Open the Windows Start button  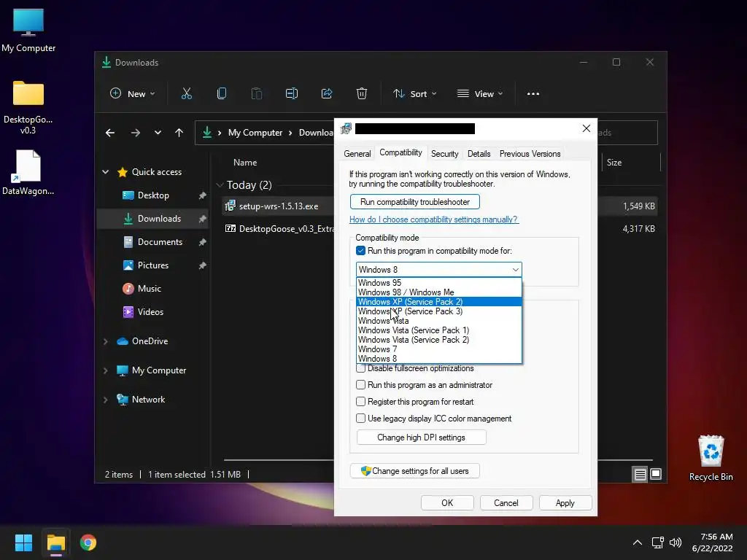[x=23, y=542]
